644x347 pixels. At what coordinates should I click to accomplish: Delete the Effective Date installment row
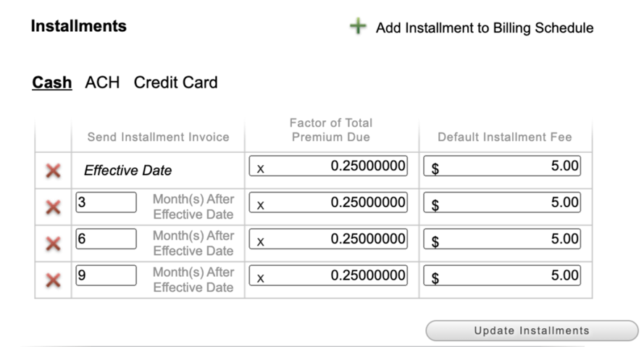pyautogui.click(x=53, y=170)
